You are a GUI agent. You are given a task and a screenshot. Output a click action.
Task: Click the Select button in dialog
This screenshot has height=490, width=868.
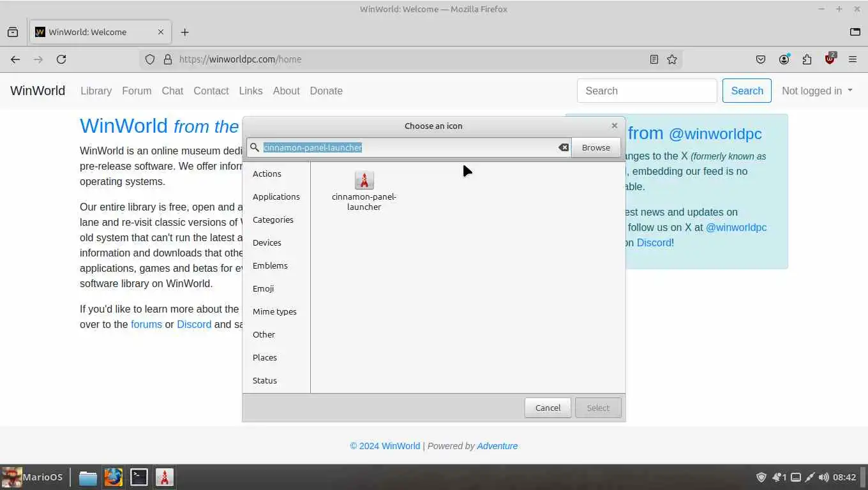[598, 408]
